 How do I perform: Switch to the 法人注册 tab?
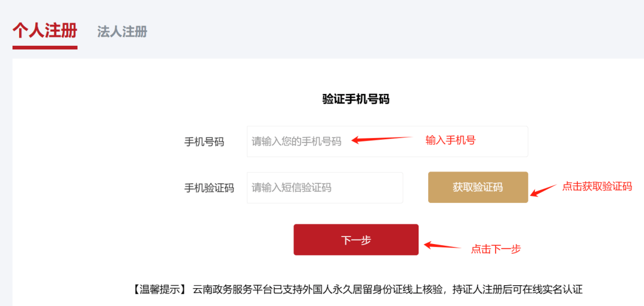(122, 32)
